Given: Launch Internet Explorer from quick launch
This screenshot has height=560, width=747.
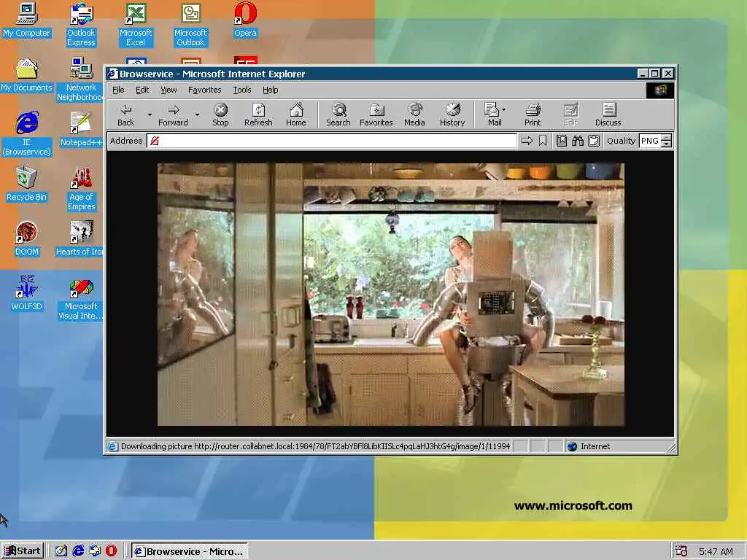Looking at the screenshot, I should click(78, 551).
